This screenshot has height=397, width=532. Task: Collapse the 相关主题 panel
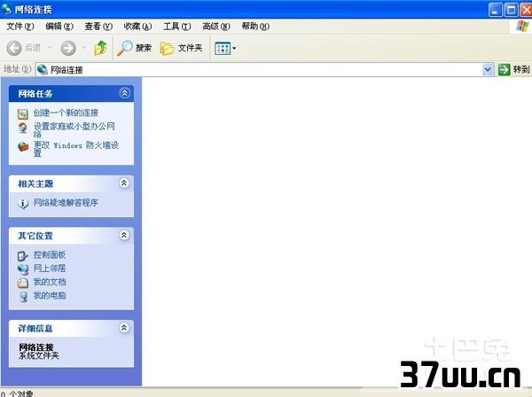click(x=124, y=183)
